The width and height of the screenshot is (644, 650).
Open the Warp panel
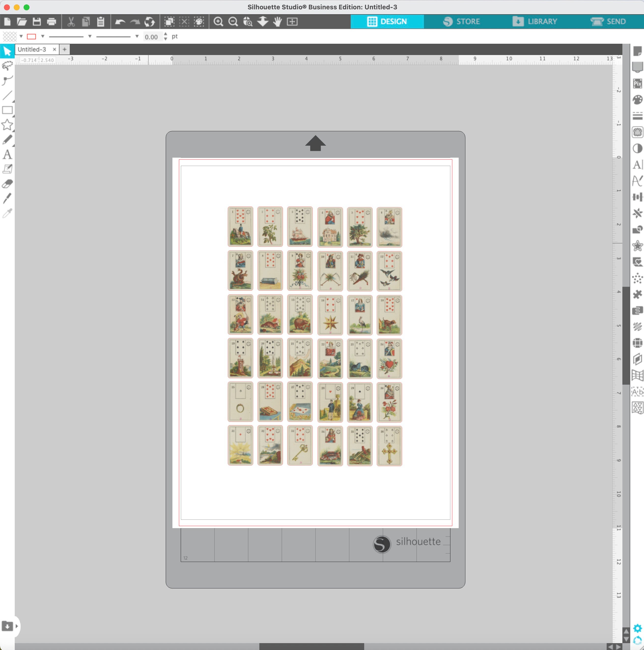point(637,375)
